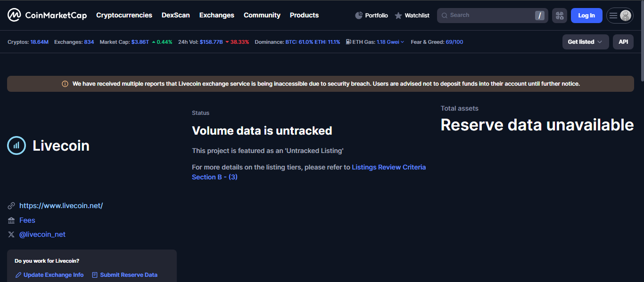Viewport: 644px width, 282px height.
Task: Click the bank icon next to Fees
Action: pos(11,220)
